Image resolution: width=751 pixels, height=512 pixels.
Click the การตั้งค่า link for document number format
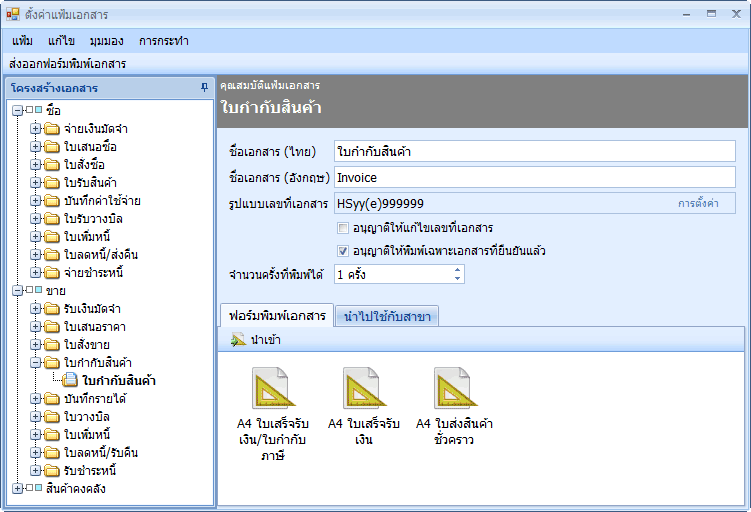coord(698,203)
